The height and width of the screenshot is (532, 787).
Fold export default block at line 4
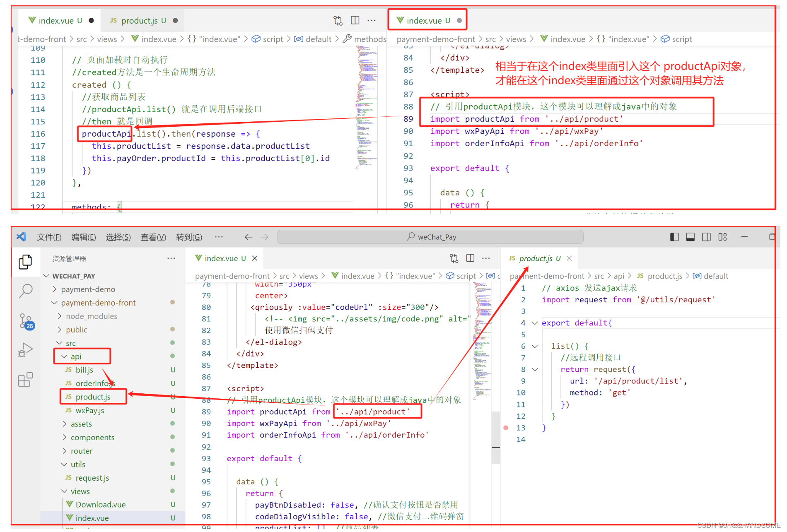tap(535, 323)
